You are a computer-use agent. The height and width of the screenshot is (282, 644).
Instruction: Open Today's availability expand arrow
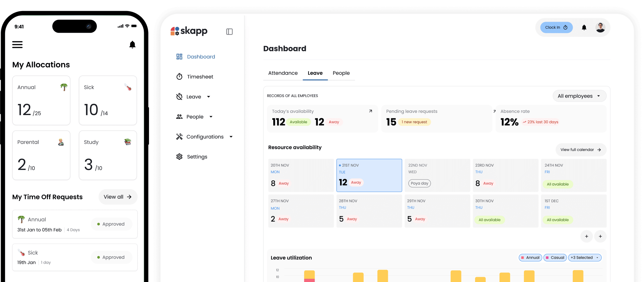click(371, 111)
